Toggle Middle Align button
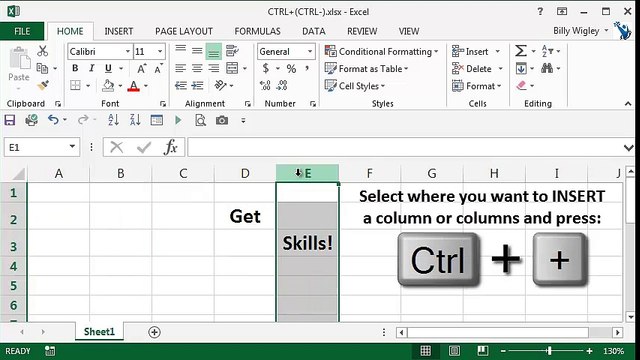 click(x=197, y=51)
